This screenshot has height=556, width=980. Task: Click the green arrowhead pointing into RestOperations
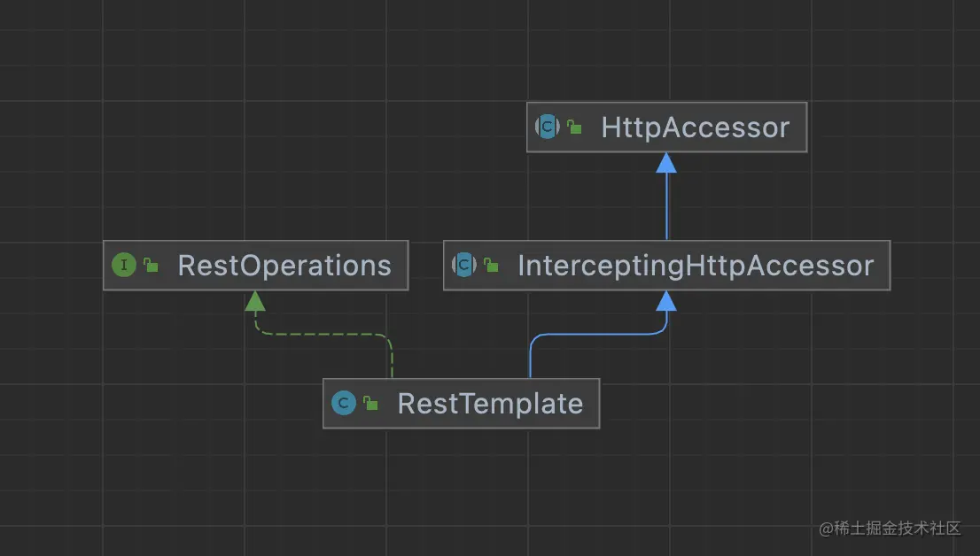(x=255, y=301)
